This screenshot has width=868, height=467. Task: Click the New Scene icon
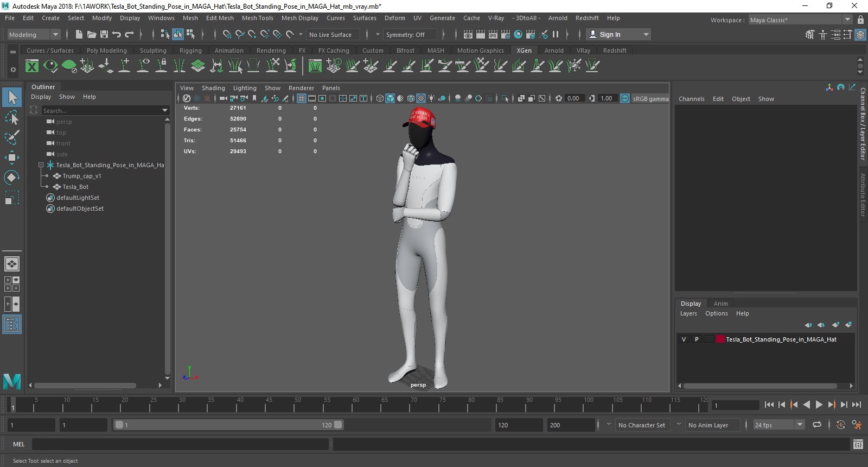[79, 34]
